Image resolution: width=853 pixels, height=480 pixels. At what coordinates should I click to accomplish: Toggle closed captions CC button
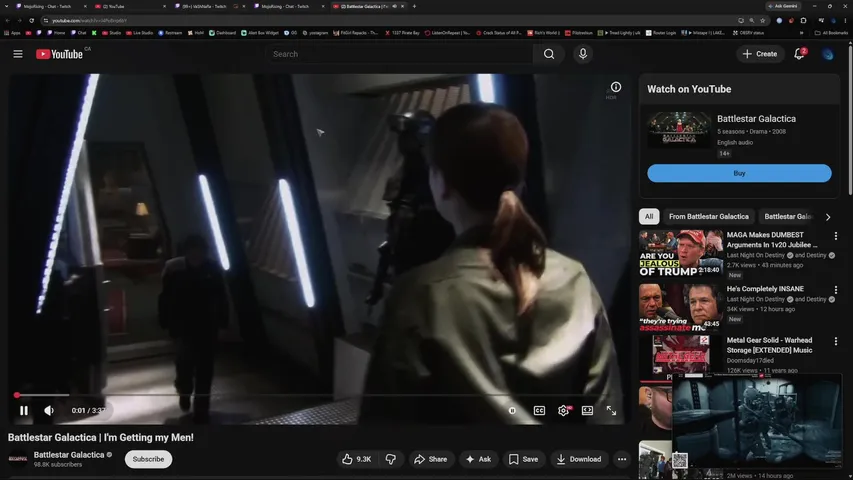pyautogui.click(x=539, y=410)
